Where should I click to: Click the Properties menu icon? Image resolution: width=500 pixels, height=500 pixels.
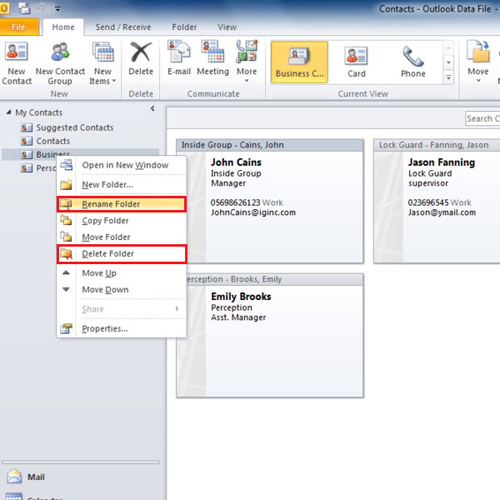coord(66,329)
